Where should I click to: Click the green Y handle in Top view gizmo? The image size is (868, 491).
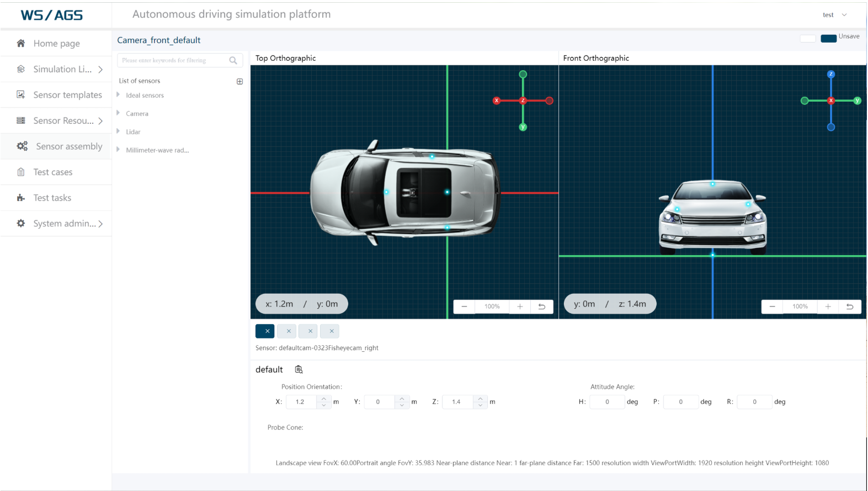pos(523,127)
